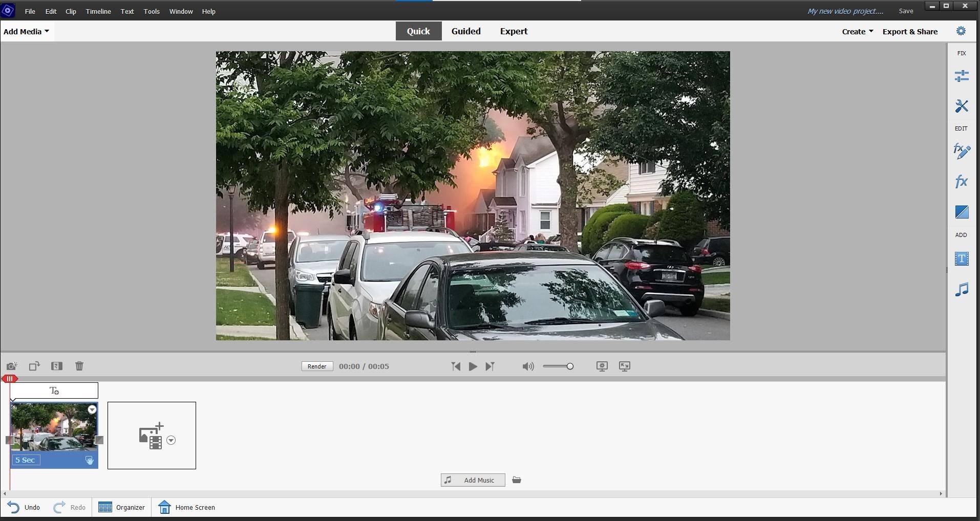This screenshot has height=521, width=980.
Task: Open the Titles and Text panel
Action: (961, 259)
